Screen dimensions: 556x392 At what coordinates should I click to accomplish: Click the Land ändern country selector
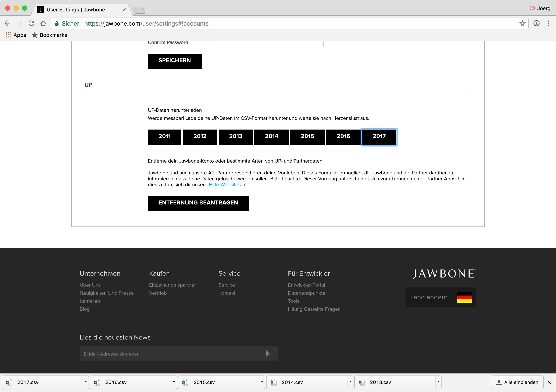click(441, 297)
